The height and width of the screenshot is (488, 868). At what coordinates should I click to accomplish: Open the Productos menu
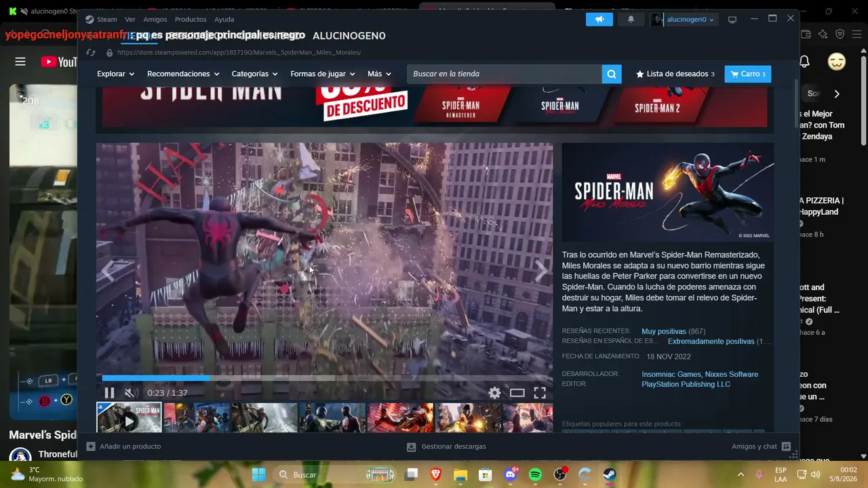191,20
